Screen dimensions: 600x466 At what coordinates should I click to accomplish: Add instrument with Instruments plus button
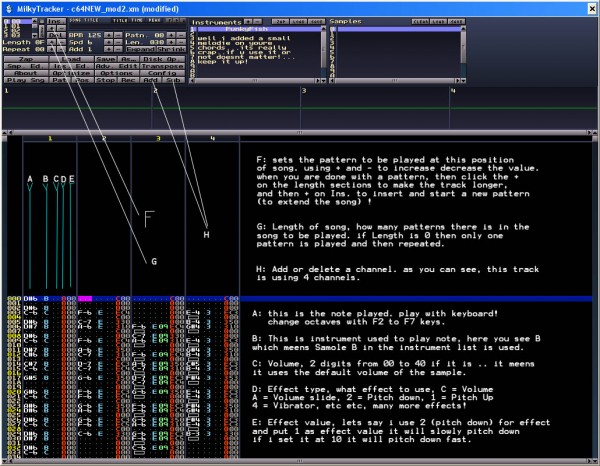coord(248,21)
